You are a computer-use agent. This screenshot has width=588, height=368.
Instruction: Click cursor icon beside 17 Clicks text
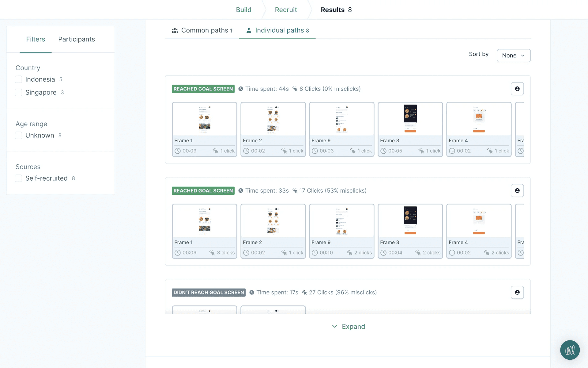295,190
